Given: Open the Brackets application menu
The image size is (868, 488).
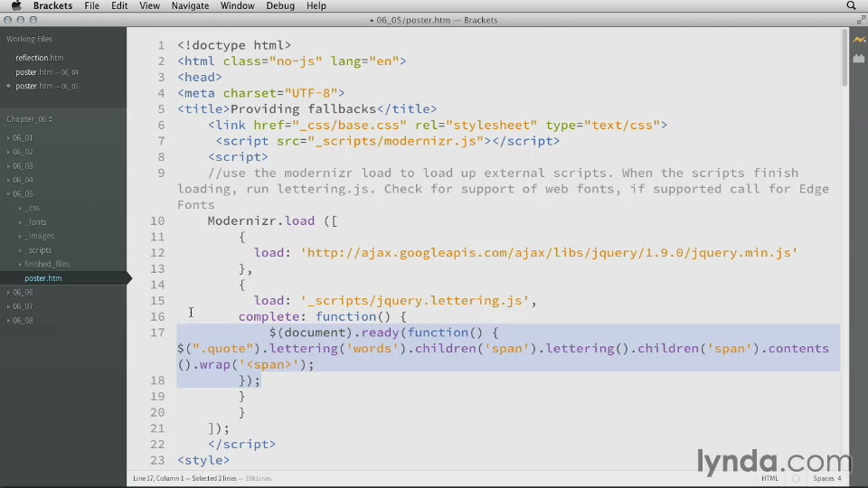Looking at the screenshot, I should [x=52, y=5].
